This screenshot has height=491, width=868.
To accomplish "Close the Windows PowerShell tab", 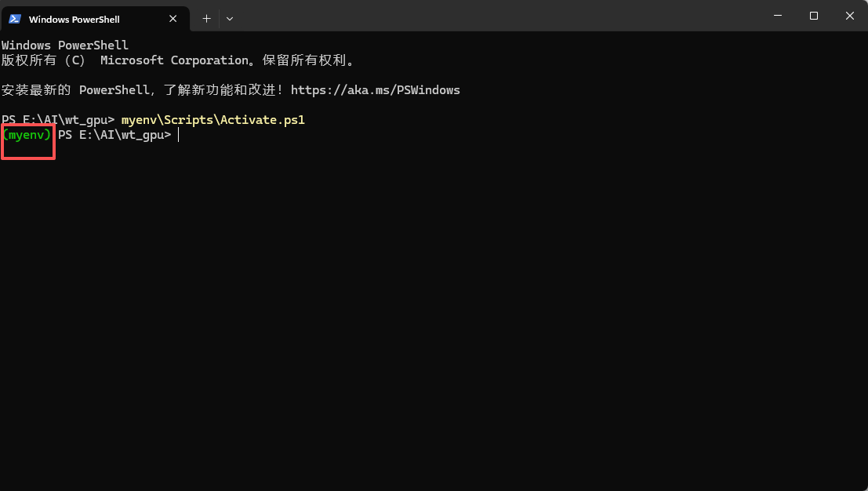I will click(x=173, y=19).
